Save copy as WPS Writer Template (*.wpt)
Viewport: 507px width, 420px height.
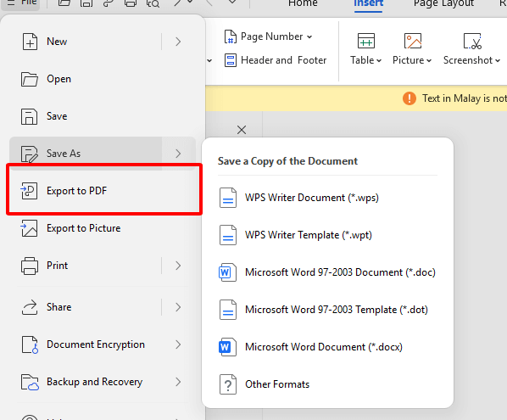pyautogui.click(x=327, y=235)
